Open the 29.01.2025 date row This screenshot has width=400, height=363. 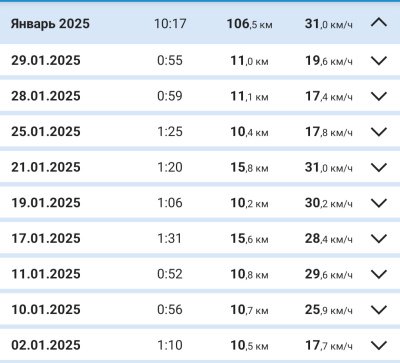200,60
